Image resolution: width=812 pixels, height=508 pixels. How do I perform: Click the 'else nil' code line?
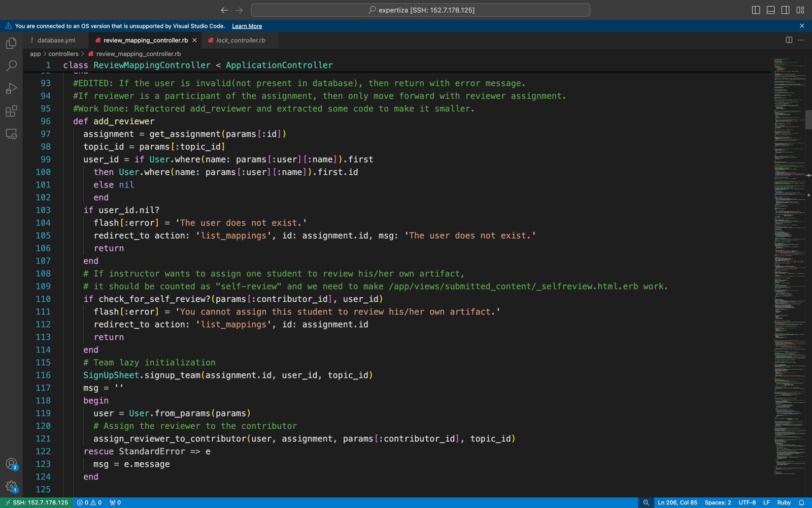pos(114,185)
